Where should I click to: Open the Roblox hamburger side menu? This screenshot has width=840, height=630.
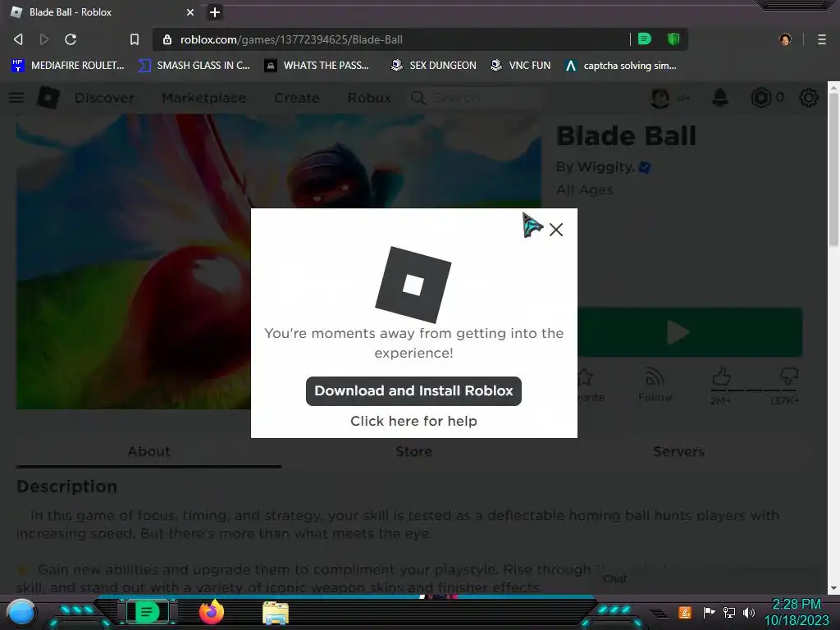[16, 98]
